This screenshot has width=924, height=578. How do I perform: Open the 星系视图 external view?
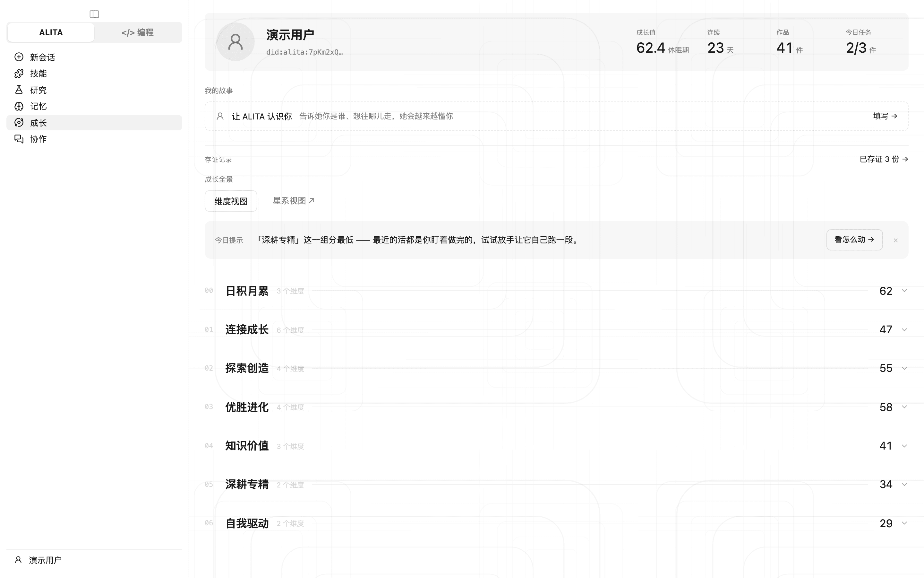294,201
